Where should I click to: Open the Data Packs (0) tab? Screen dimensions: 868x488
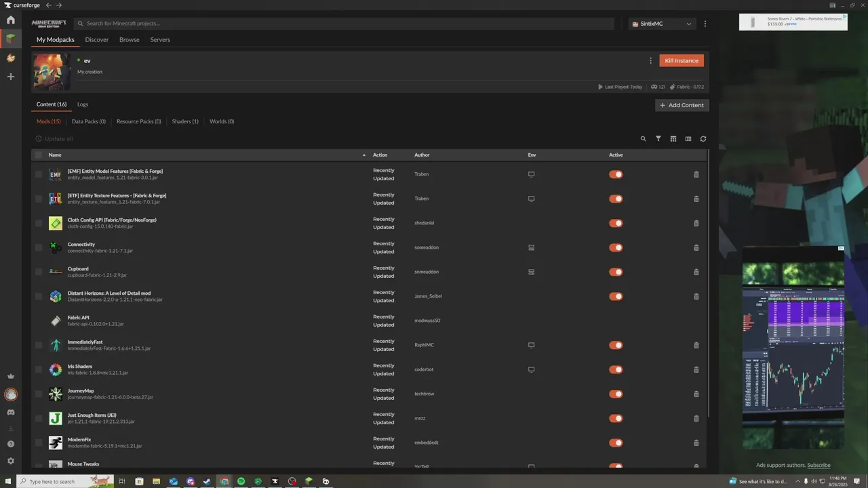[89, 121]
